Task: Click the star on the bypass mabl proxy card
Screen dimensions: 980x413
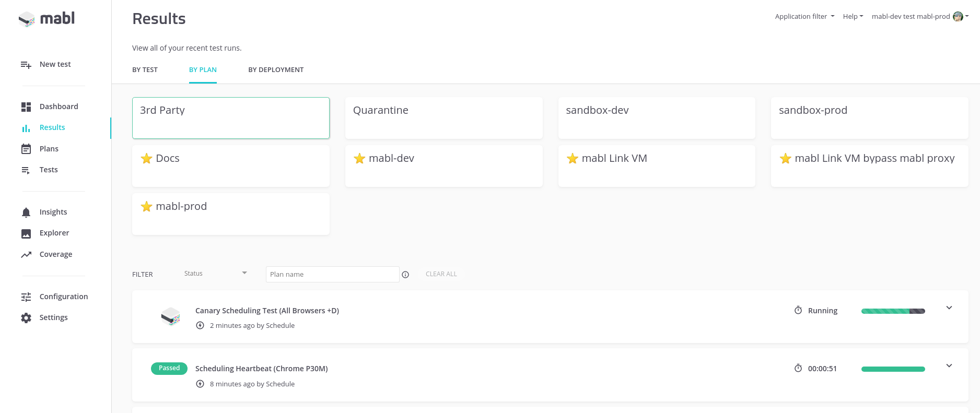Action: (786, 158)
